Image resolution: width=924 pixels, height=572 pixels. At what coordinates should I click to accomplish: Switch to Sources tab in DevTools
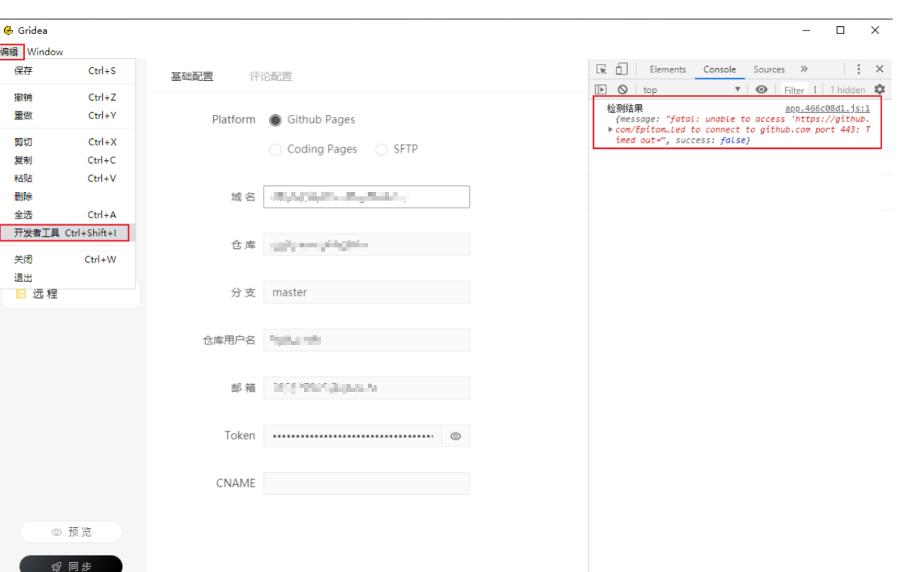point(769,69)
